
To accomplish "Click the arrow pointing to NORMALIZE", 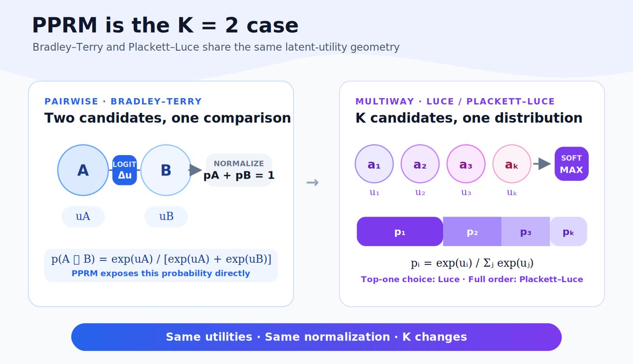I will coord(195,170).
